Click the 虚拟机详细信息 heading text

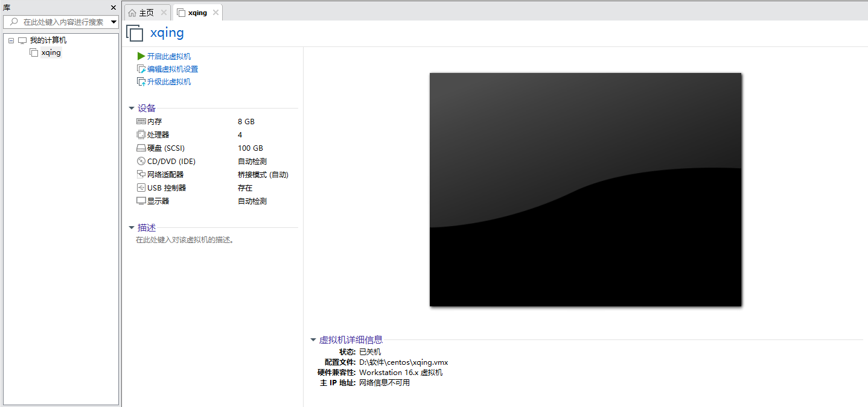[x=351, y=339]
